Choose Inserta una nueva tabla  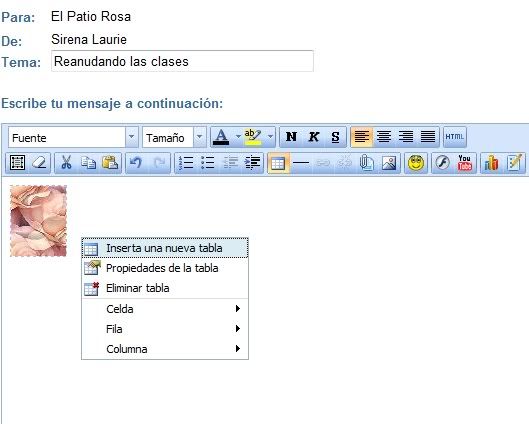click(x=165, y=248)
